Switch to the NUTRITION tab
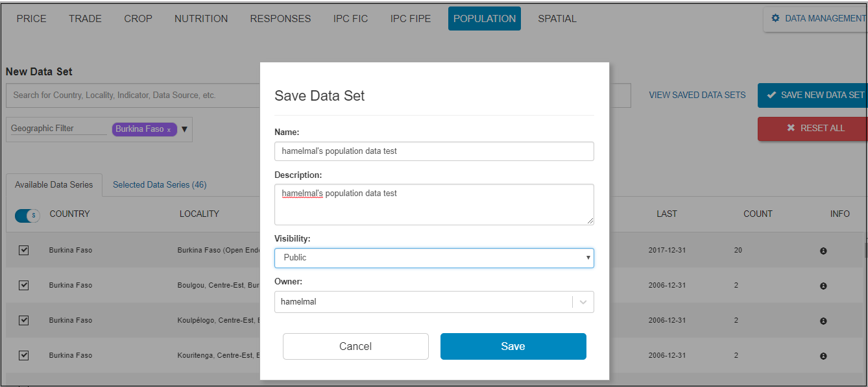 [x=201, y=19]
